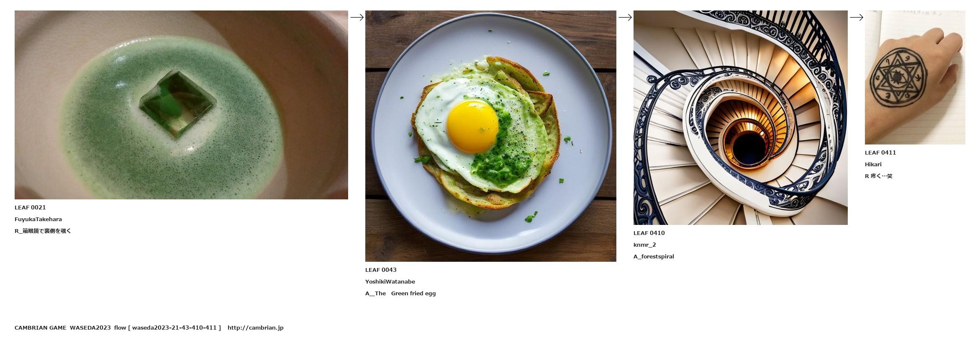
Task: Click author name Hikari
Action: 873,164
